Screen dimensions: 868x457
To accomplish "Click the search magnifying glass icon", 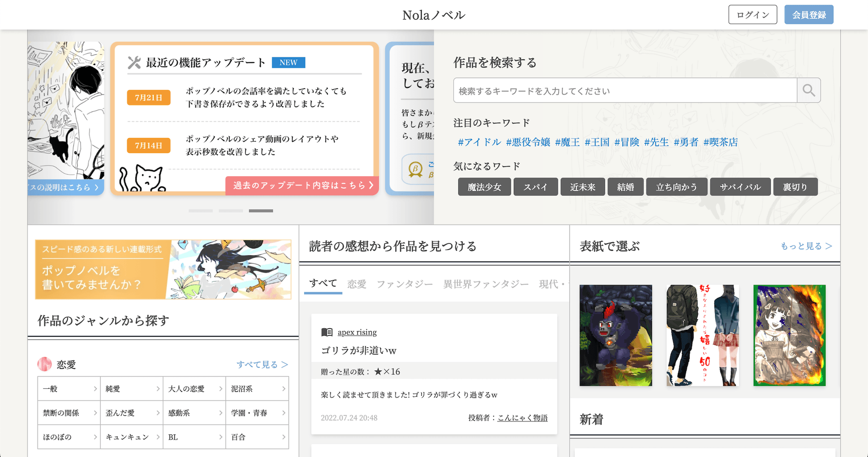I will pos(809,90).
